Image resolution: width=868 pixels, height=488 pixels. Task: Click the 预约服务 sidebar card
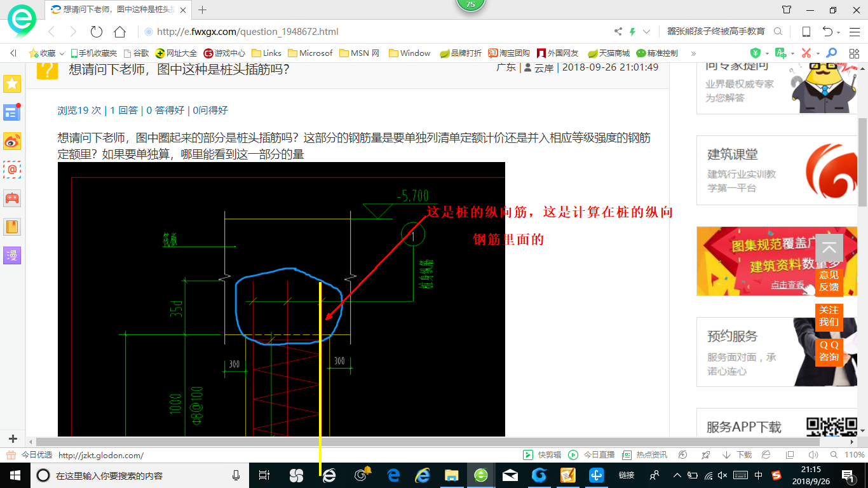(x=777, y=352)
